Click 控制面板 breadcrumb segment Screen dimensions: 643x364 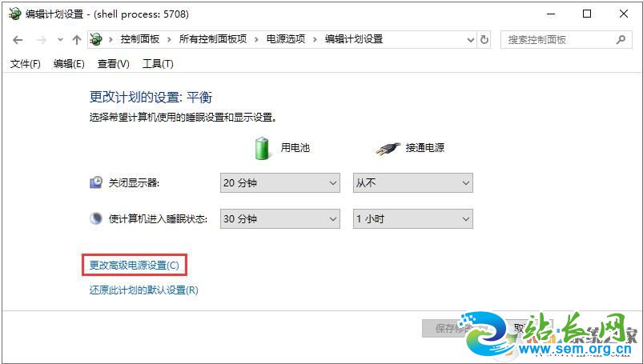click(140, 39)
